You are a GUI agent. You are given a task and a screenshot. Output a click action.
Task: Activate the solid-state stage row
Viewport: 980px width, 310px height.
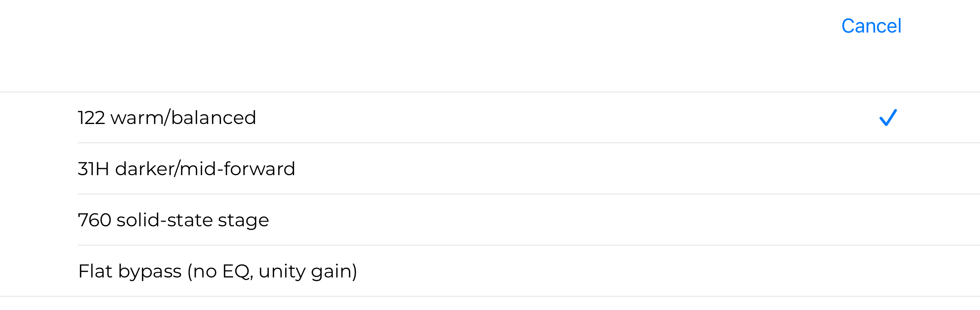tap(490, 220)
